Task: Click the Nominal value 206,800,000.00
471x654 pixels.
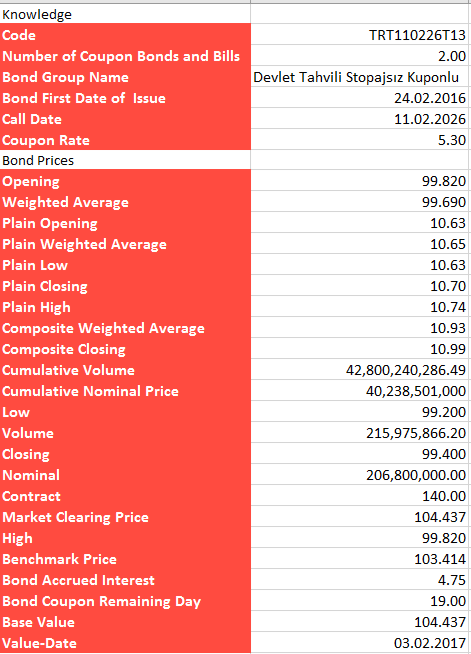Action: pos(360,475)
